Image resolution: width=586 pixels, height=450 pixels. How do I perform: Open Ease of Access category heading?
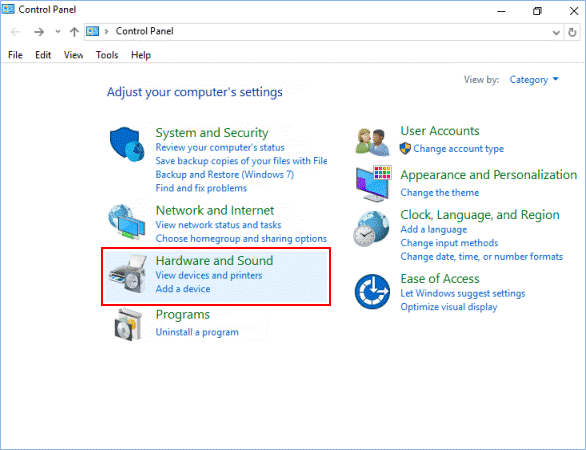[x=440, y=279]
